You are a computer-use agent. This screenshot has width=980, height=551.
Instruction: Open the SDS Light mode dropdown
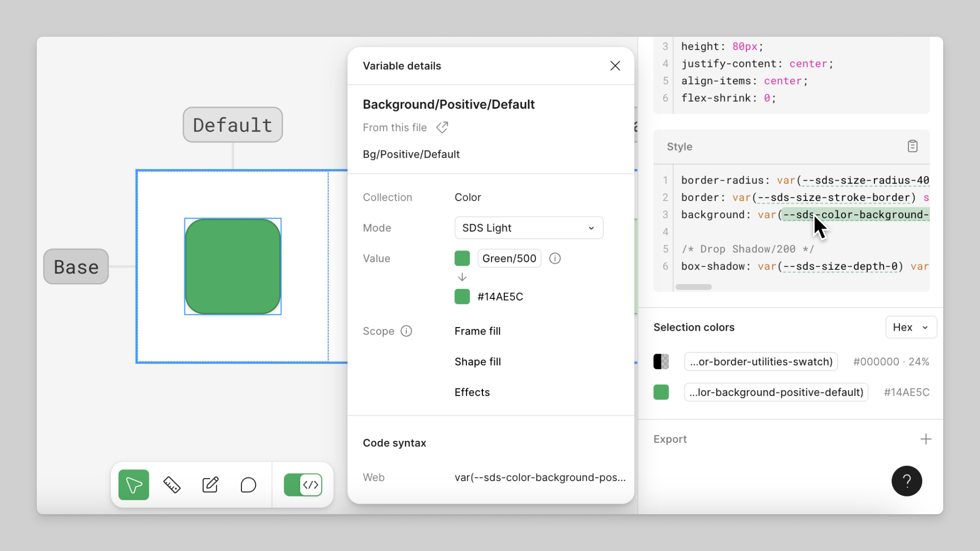click(x=529, y=228)
